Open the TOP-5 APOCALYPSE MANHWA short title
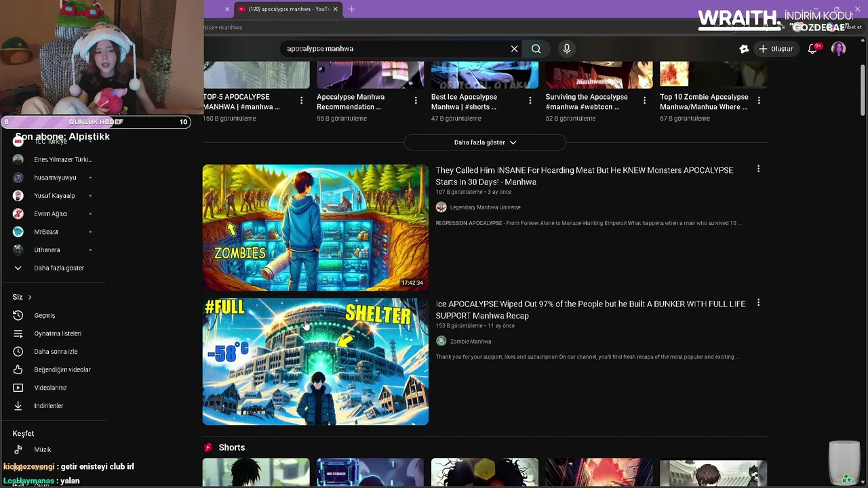The image size is (868, 488). click(x=241, y=102)
